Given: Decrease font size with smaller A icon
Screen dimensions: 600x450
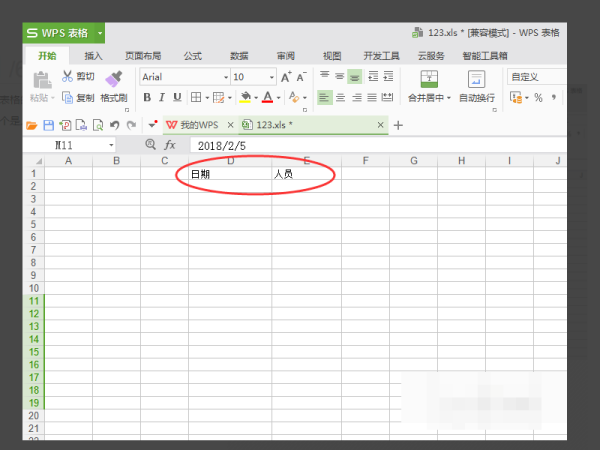Looking at the screenshot, I should coord(302,77).
